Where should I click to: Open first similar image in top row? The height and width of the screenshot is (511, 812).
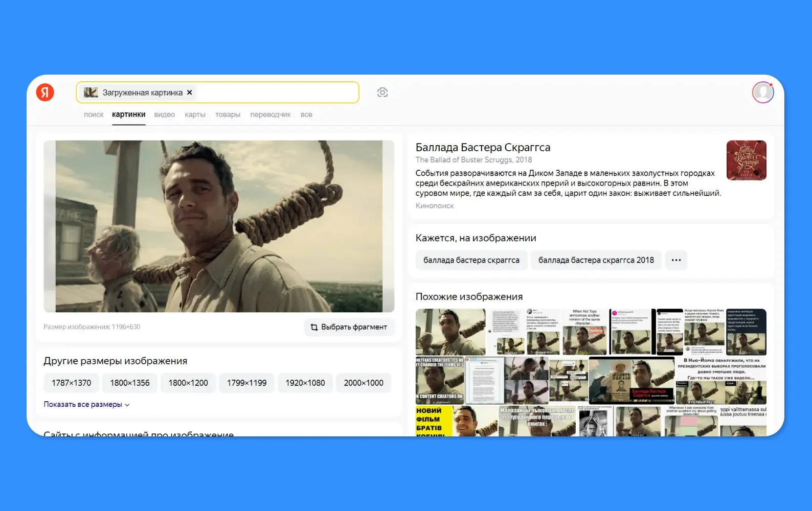point(450,332)
